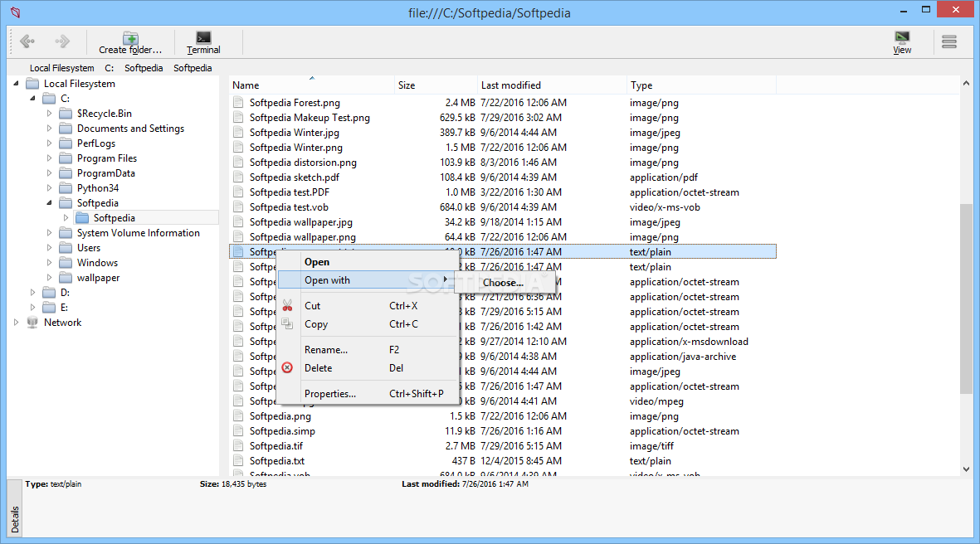980x544 pixels.
Task: Open Properties... from the context menu
Action: coord(368,393)
